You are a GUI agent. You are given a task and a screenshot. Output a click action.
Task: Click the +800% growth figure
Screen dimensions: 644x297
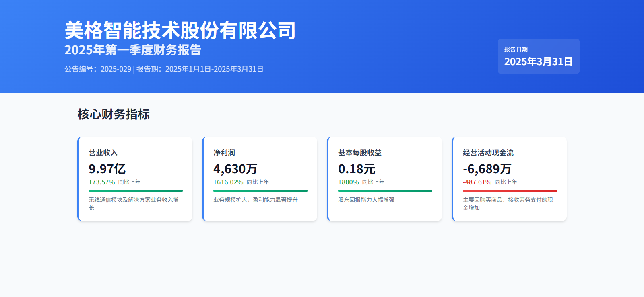(348, 182)
